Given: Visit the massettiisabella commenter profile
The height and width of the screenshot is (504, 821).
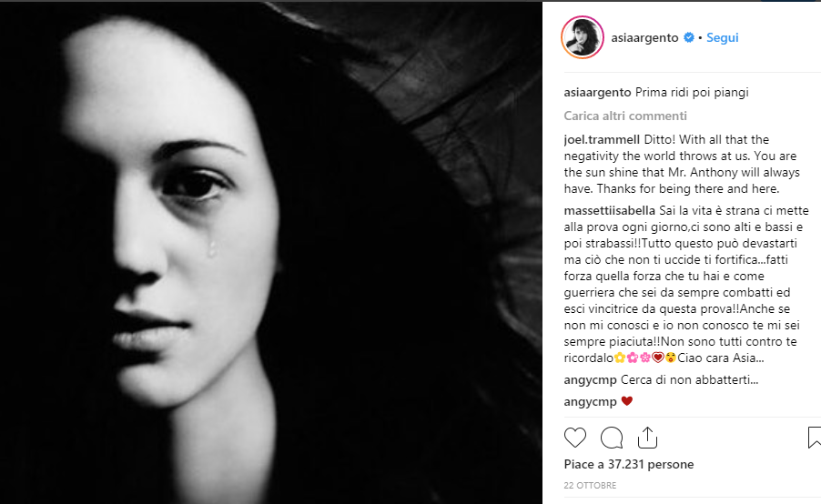Looking at the screenshot, I should (610, 210).
